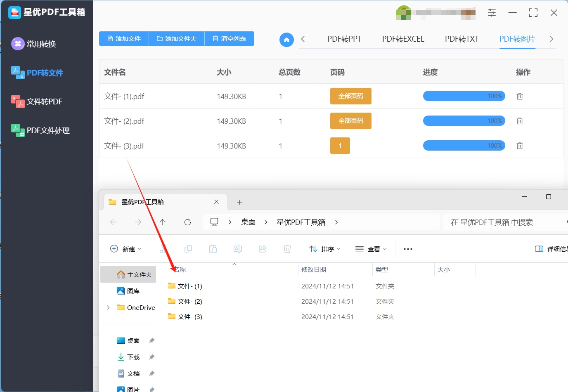Click the paste icon in Explorer toolbar
Image resolution: width=568 pixels, height=392 pixels.
click(213, 249)
